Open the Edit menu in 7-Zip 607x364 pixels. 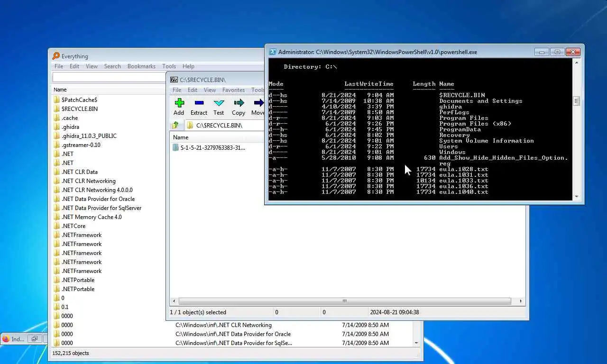point(193,90)
